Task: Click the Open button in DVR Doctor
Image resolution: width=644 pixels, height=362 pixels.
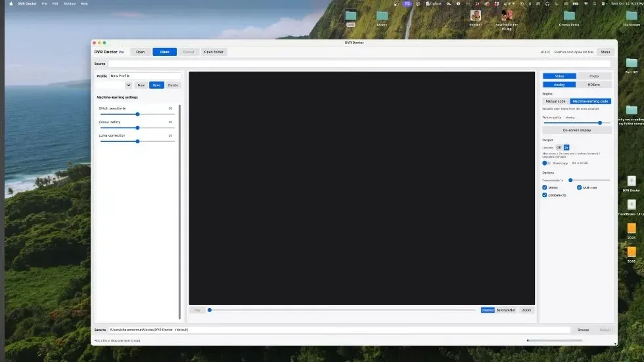Action: [x=140, y=52]
